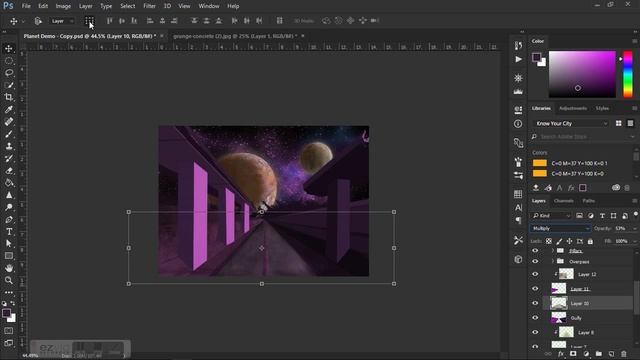Select the Clone Stamp tool

(x=9, y=146)
